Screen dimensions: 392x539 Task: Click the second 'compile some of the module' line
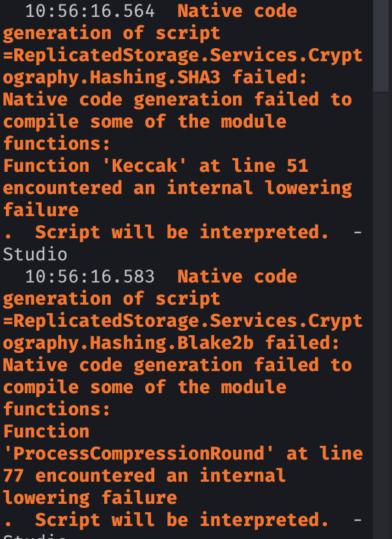tap(145, 387)
